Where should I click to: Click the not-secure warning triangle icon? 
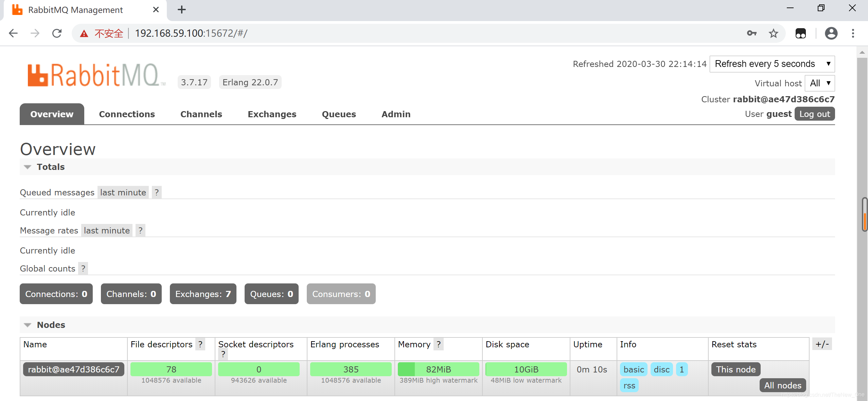[84, 33]
